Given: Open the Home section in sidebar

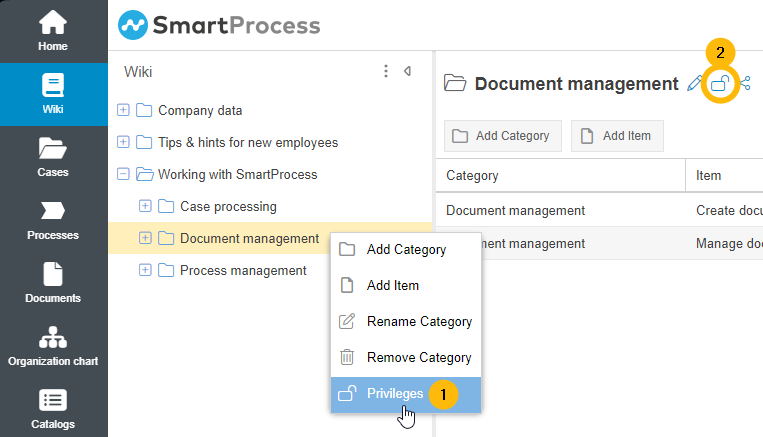Looking at the screenshot, I should pos(53,30).
